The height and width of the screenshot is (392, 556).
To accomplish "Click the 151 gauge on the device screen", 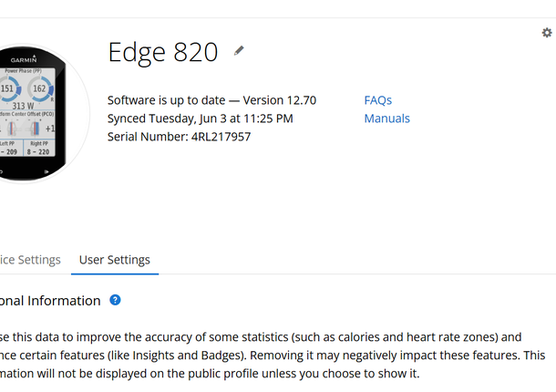I will coord(7,89).
